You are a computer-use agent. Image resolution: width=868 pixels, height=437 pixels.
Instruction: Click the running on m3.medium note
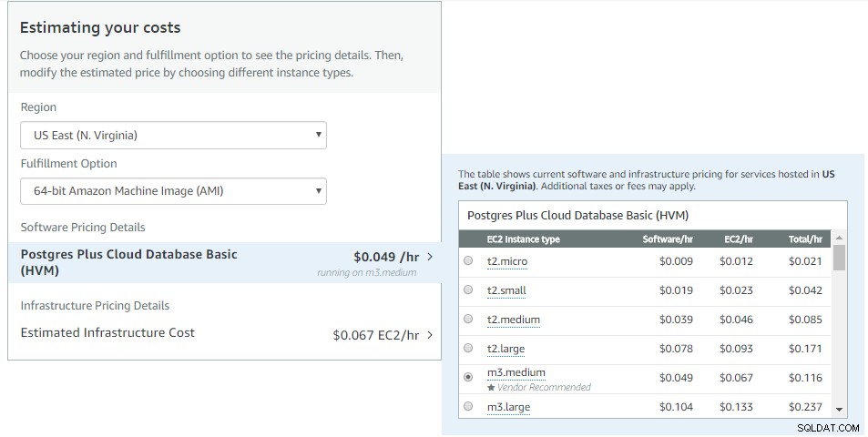[366, 273]
